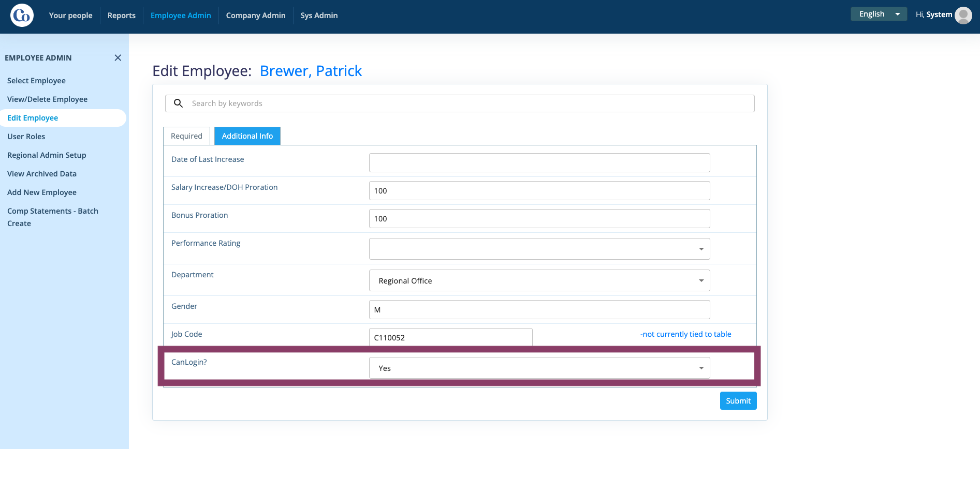The height and width of the screenshot is (477, 980).
Task: Open User Roles in sidebar
Action: point(26,137)
